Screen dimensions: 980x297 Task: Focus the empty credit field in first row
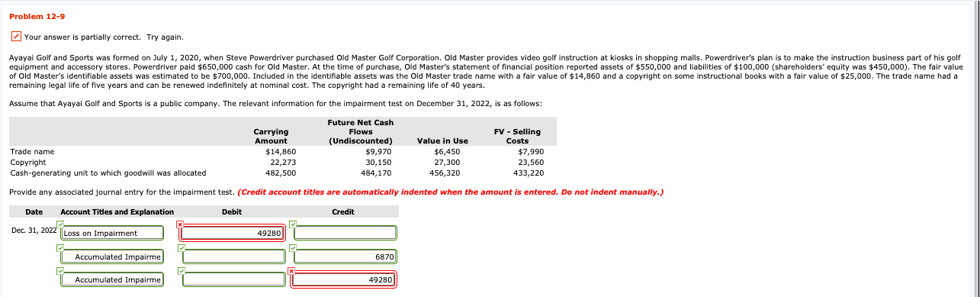pyautogui.click(x=345, y=233)
